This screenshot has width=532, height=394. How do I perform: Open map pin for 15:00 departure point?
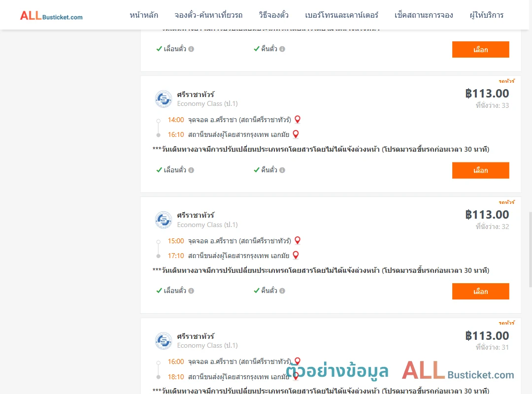[x=298, y=241]
